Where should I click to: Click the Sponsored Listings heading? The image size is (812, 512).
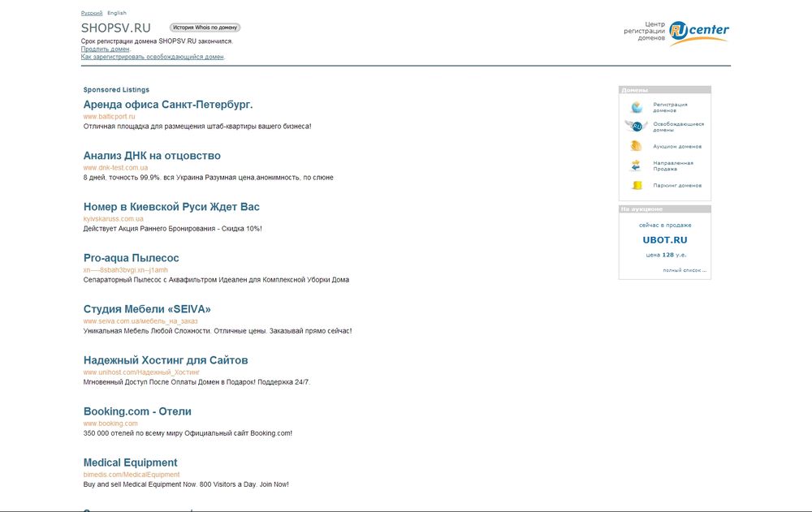click(x=116, y=89)
